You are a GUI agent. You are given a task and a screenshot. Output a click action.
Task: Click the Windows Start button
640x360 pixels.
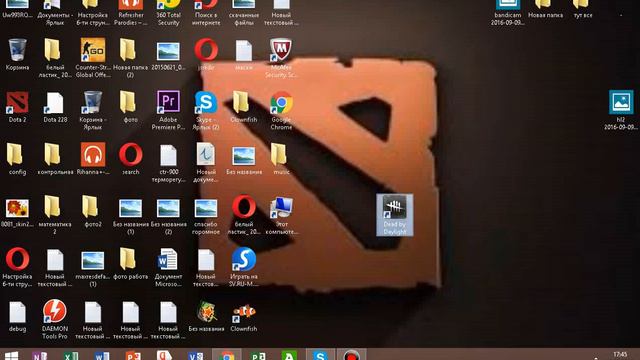pyautogui.click(x=11, y=355)
